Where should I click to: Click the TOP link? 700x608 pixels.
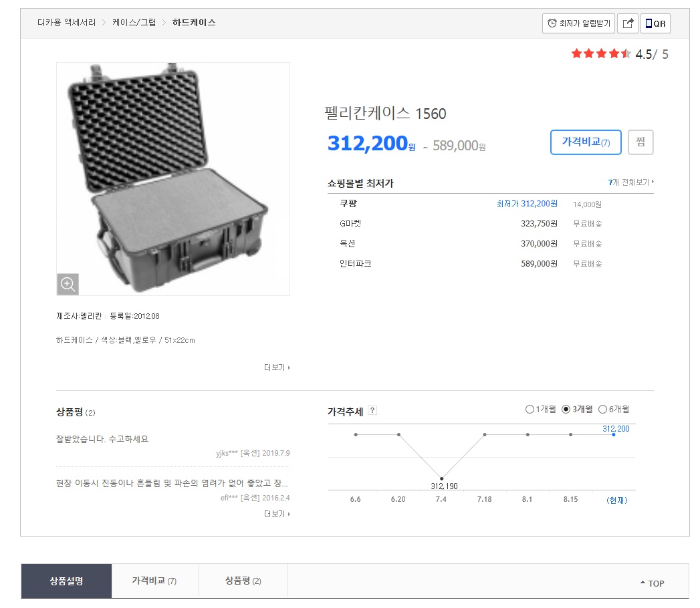pos(653,583)
